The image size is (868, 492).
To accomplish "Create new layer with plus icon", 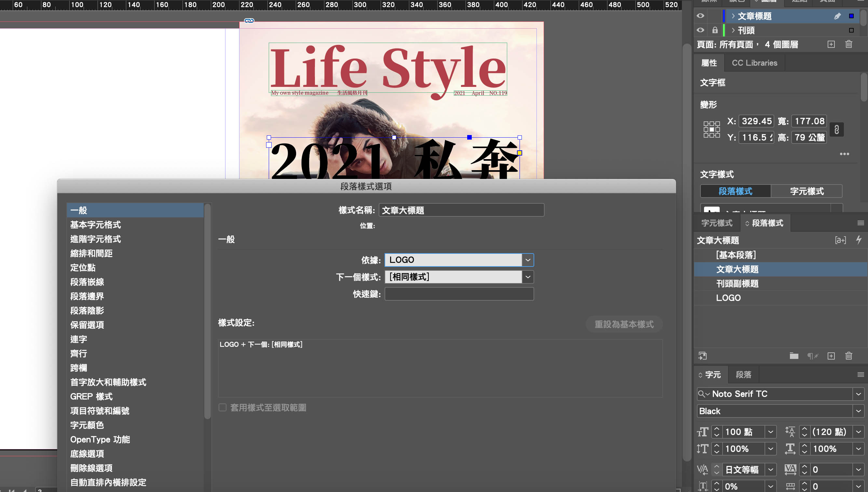I will pos(831,44).
